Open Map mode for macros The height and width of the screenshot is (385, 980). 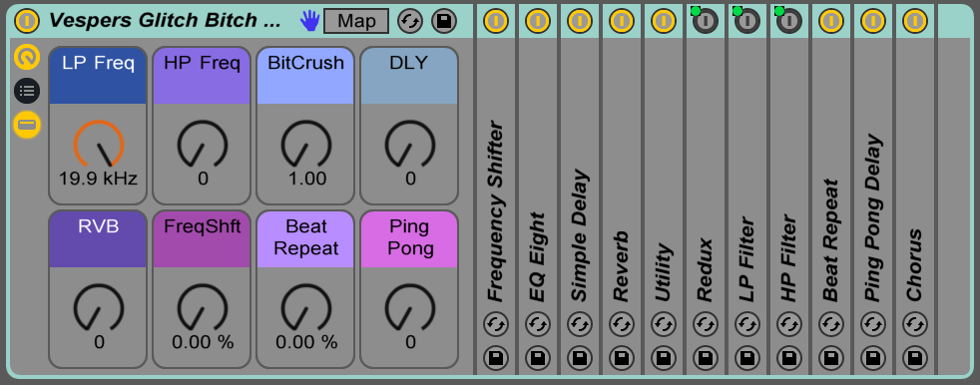(356, 21)
